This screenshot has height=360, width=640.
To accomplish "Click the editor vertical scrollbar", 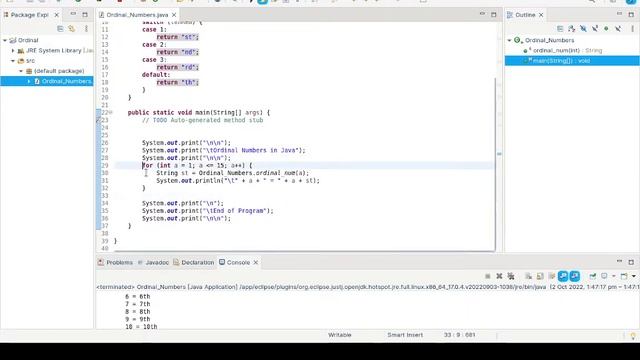I will pos(496,164).
